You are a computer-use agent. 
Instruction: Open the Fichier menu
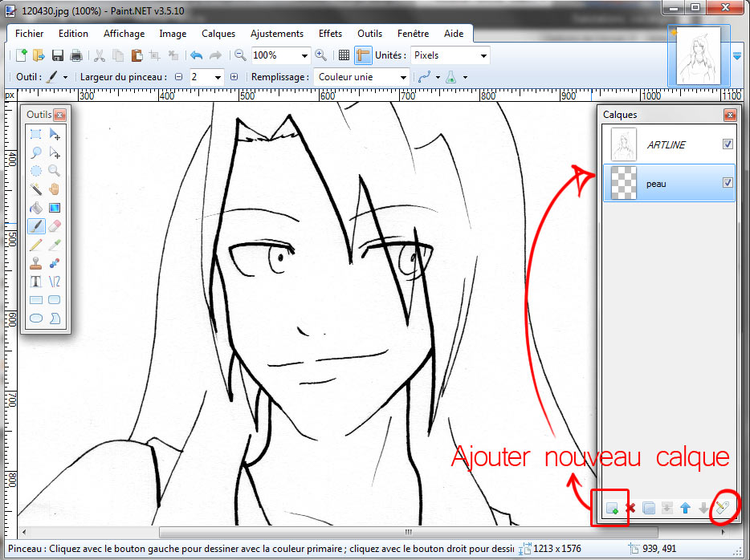[29, 34]
